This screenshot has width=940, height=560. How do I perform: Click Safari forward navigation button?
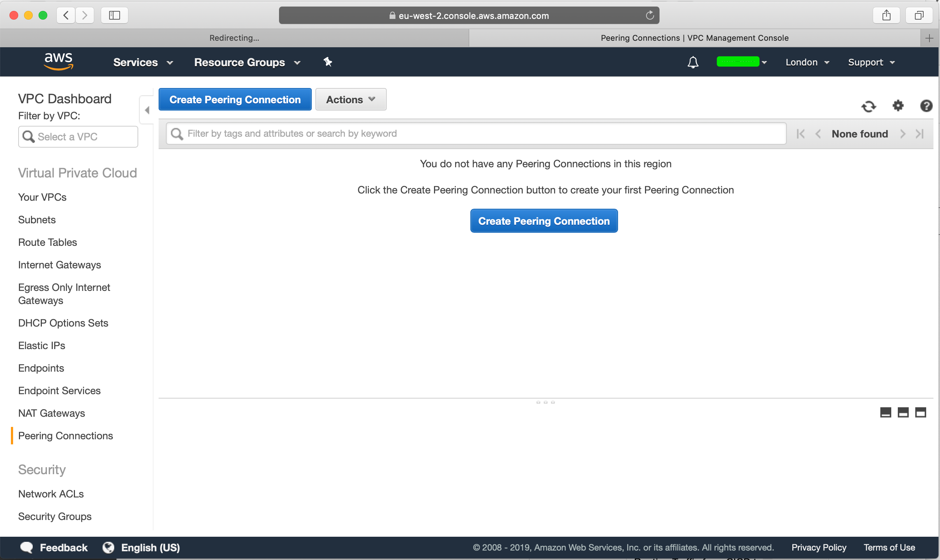[x=84, y=15]
